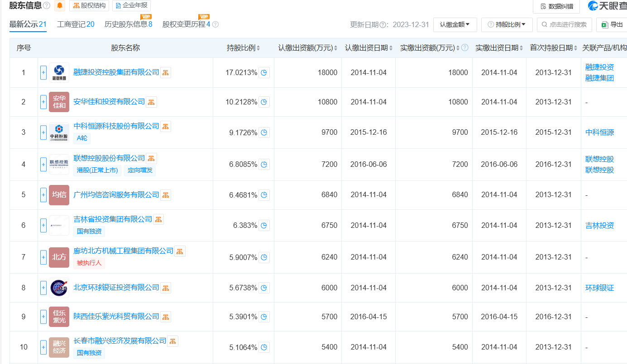Show pie chart for 5.6738% shareholding
The width and height of the screenshot is (627, 364).
pyautogui.click(x=264, y=288)
